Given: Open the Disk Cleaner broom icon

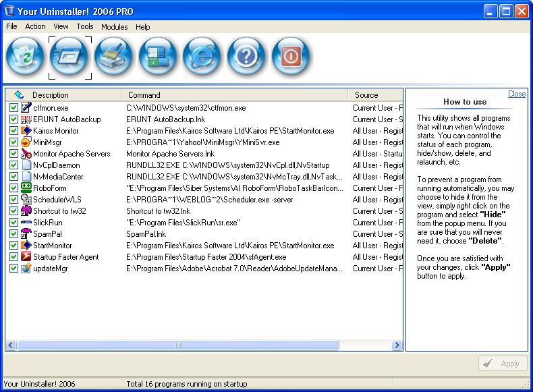Looking at the screenshot, I should pos(113,56).
